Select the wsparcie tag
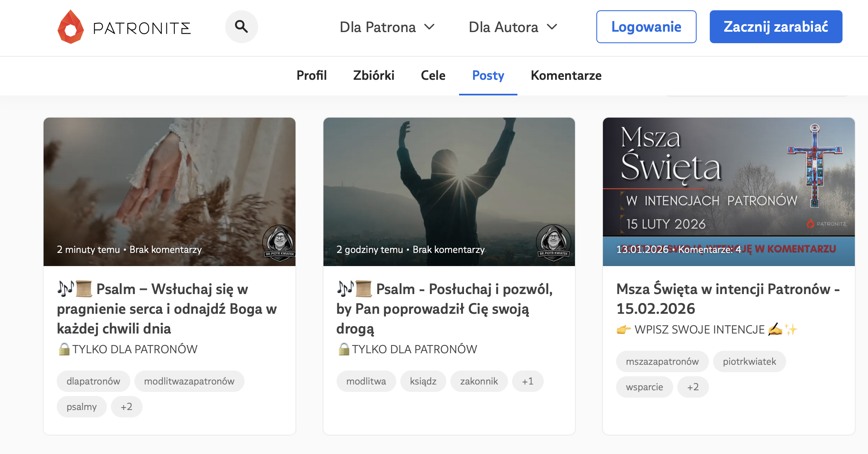This screenshot has height=454, width=868. pyautogui.click(x=644, y=387)
